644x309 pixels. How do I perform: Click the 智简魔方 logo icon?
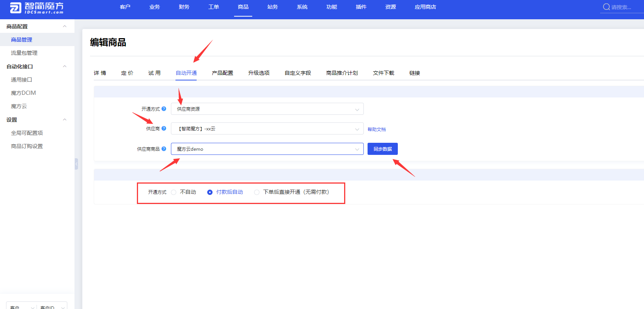tap(16, 8)
